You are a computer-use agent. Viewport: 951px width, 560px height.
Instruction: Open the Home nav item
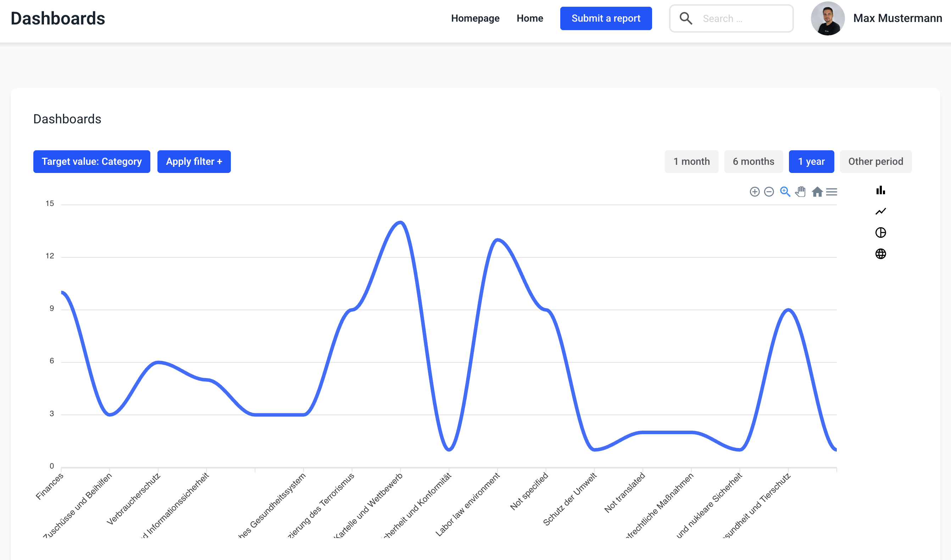coord(529,18)
